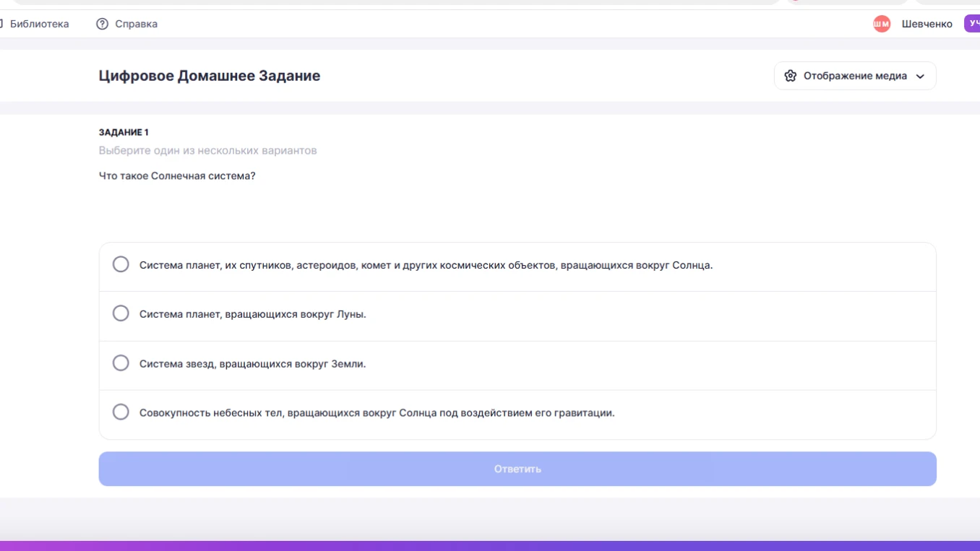Submit answer with the Ответить button
The height and width of the screenshot is (551, 980).
[x=517, y=469]
